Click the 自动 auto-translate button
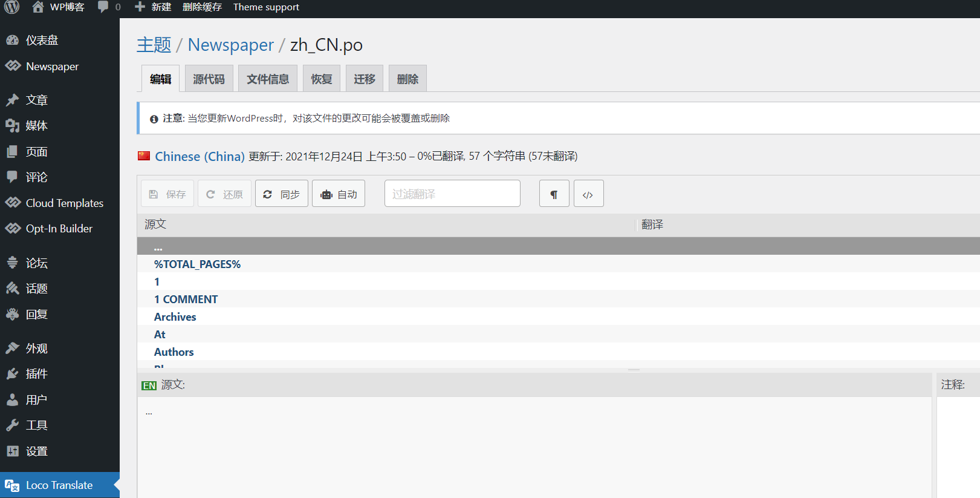This screenshot has height=498, width=980. [339, 194]
